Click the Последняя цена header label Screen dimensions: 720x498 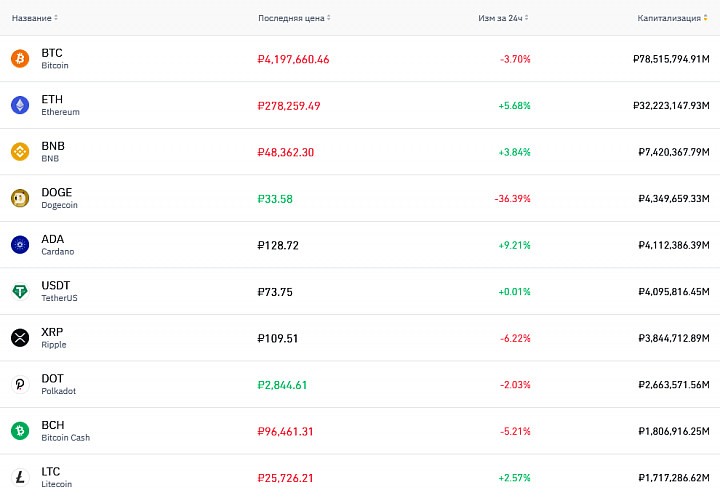(291, 18)
